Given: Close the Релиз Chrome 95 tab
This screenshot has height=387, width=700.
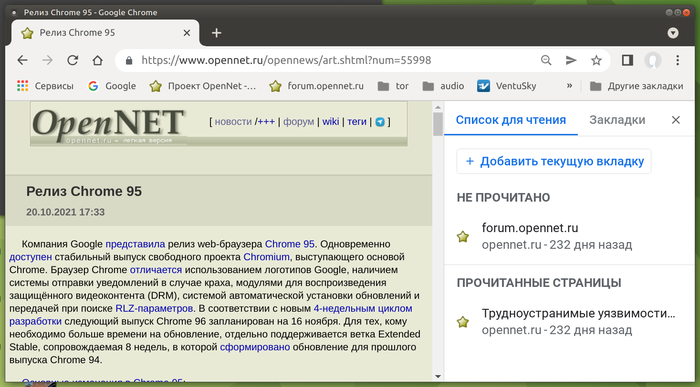Looking at the screenshot, I should 187,33.
